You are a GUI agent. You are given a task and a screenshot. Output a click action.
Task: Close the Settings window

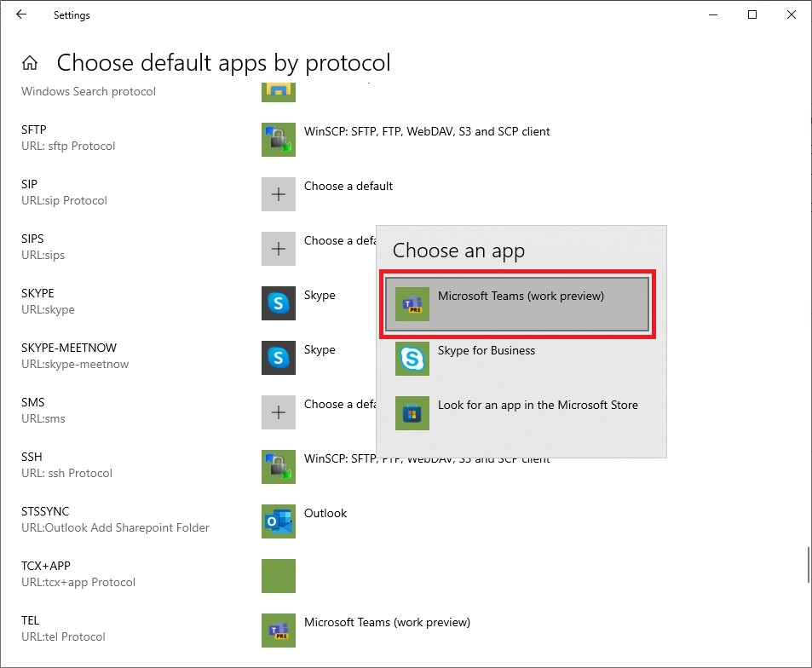click(792, 14)
